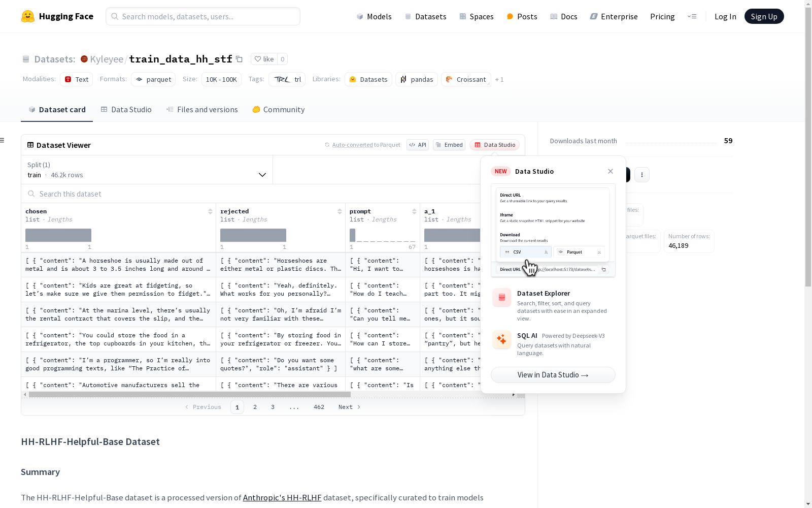Open the three-dot more options menu

click(642, 175)
